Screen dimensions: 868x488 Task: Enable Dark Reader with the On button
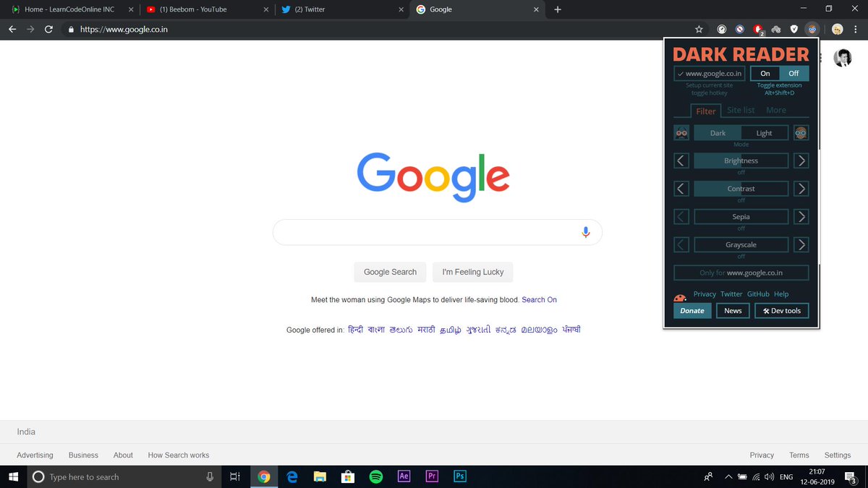(765, 73)
